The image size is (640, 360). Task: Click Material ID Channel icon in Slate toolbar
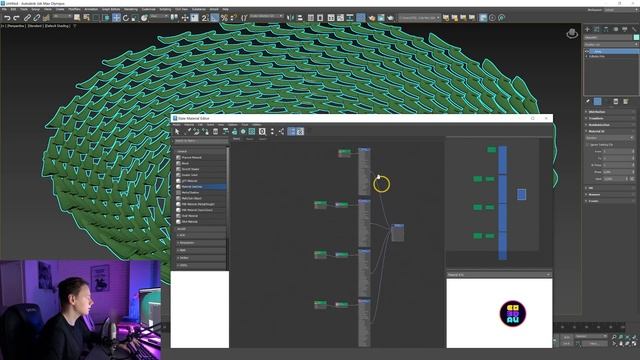click(262, 131)
